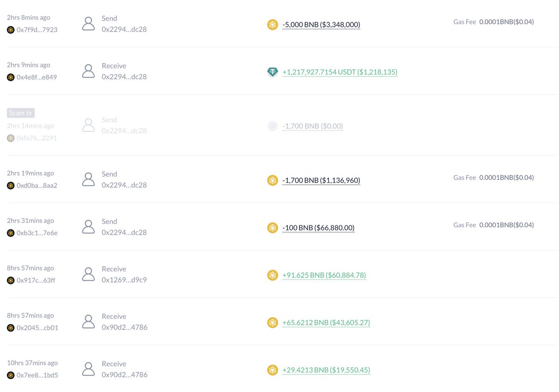Image resolution: width=559 pixels, height=392 pixels.
Task: Open transaction hash 0x2045...cb01
Action: click(37, 328)
